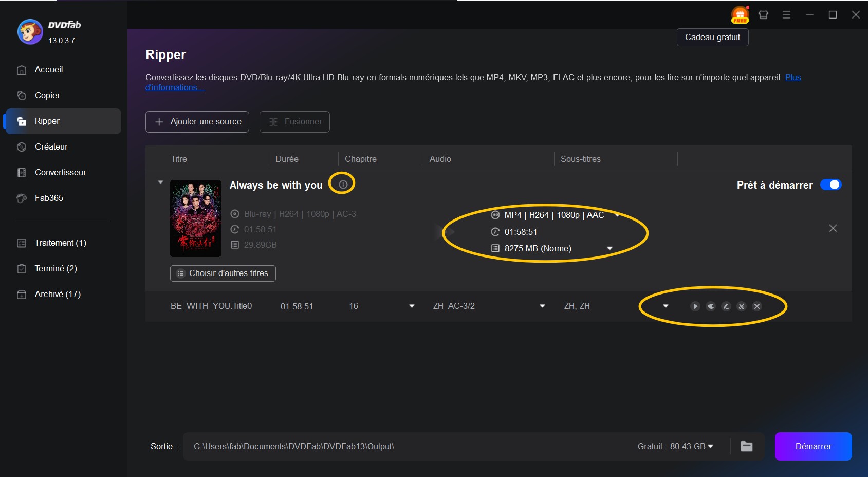
Task: Open the 8275 MB (Norme) size dropdown
Action: tap(610, 248)
